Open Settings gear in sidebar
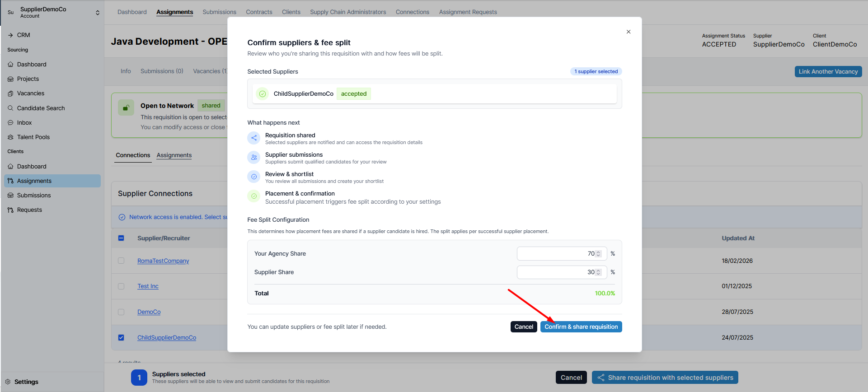This screenshot has width=868, height=392. click(x=8, y=382)
